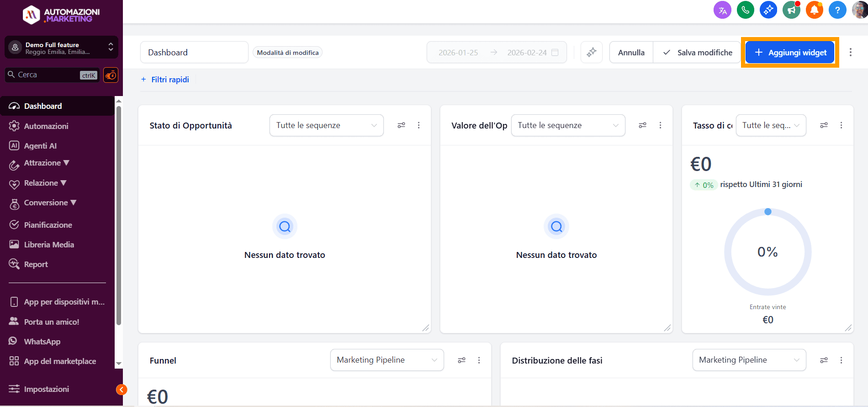
Task: Open the Funnel Marketing Pipeline dropdown
Action: [x=386, y=360]
